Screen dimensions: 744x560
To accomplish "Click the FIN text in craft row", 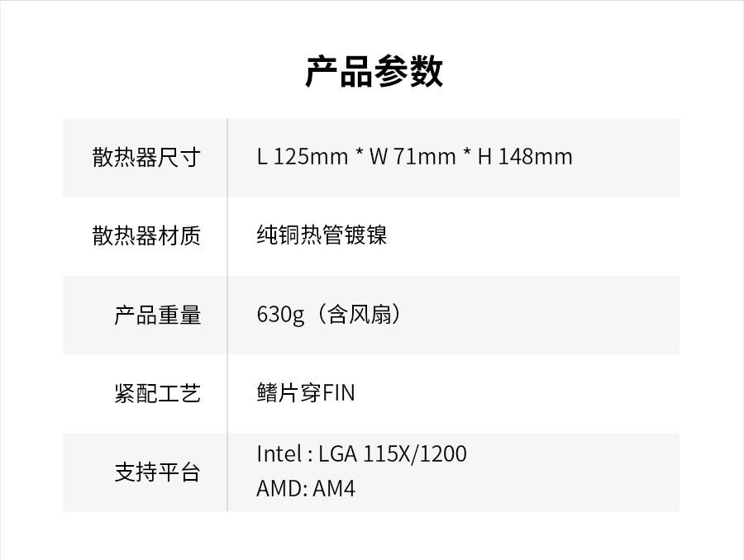I will coord(339,393).
